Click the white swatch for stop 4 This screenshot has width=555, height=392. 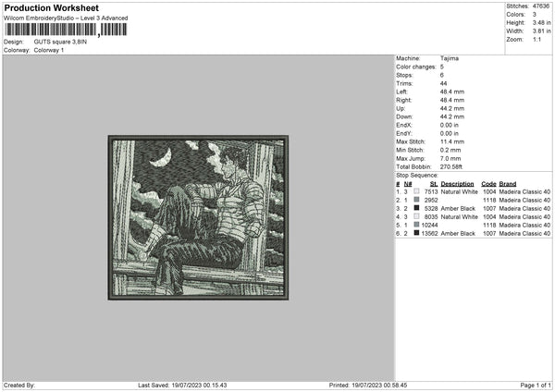416,216
